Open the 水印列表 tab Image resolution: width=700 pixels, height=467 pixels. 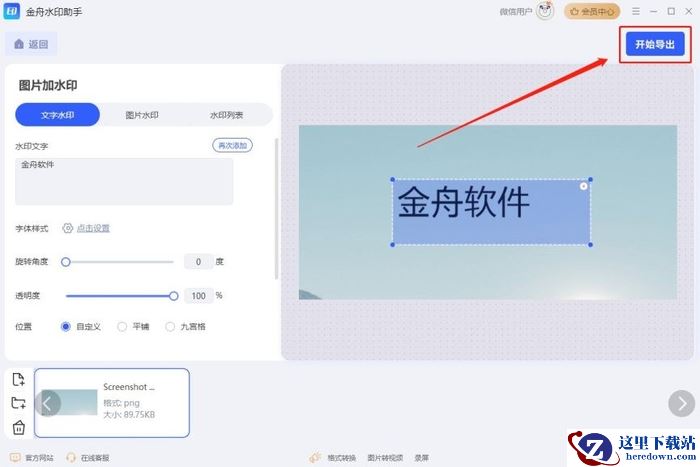(226, 115)
